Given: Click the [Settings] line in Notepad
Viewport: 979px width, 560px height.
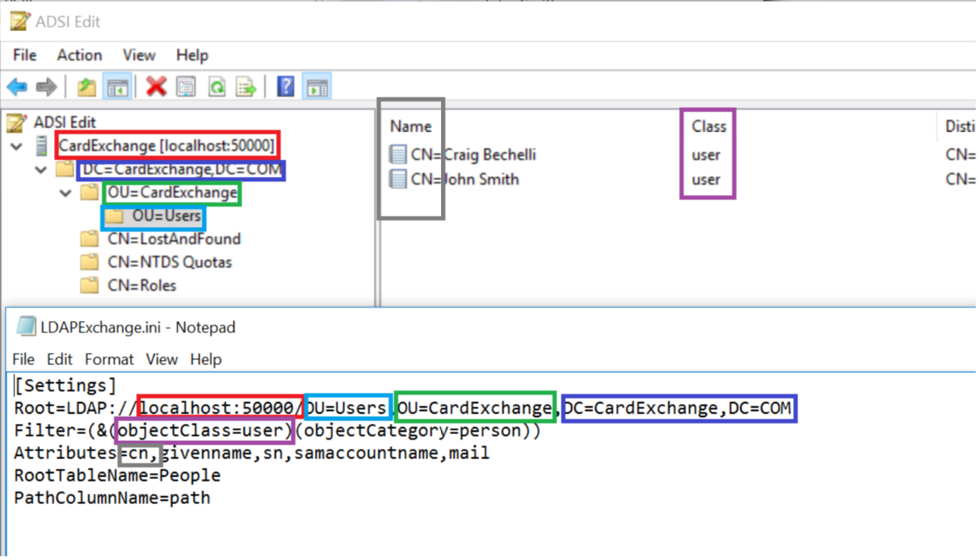Looking at the screenshot, I should point(66,386).
